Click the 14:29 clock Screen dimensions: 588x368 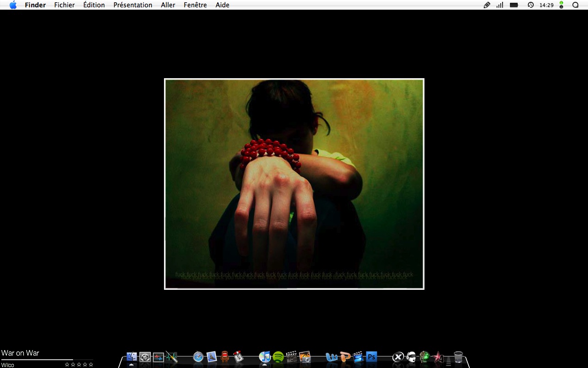pos(546,5)
